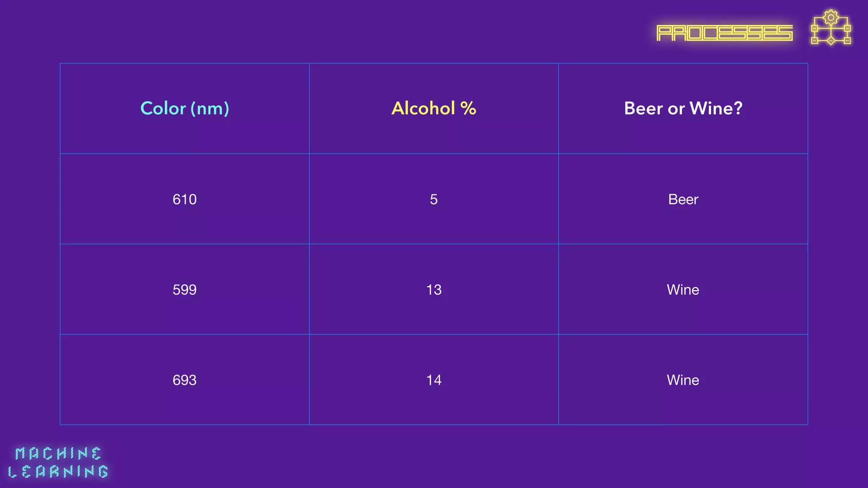This screenshot has height=488, width=868.
Task: Click the PROCESSES neon title text
Action: pos(724,33)
